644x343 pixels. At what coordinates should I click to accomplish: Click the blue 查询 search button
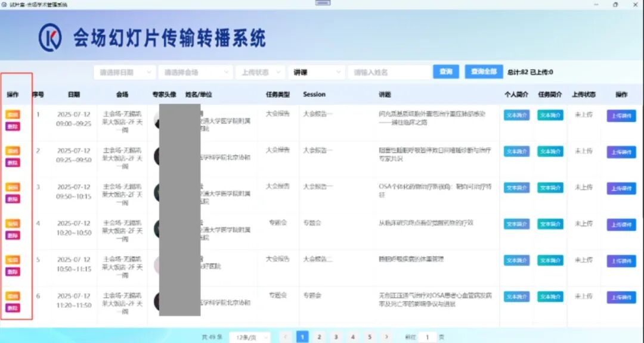pyautogui.click(x=446, y=71)
